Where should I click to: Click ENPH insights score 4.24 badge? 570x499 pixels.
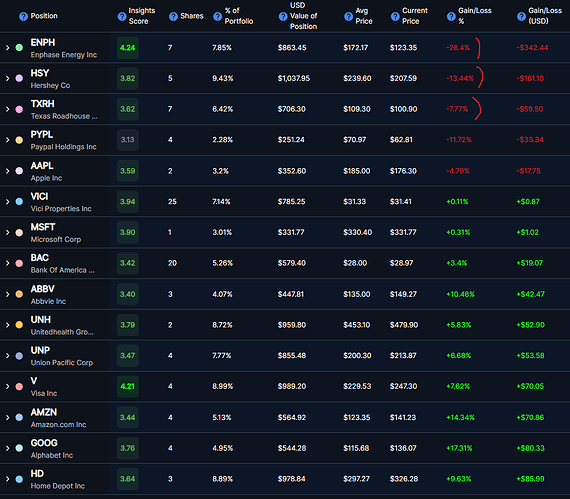pos(128,48)
